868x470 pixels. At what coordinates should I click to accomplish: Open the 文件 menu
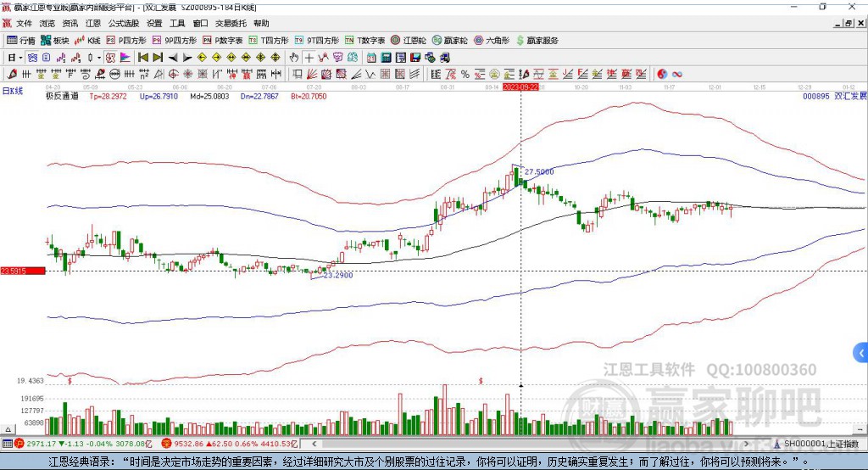(24, 23)
